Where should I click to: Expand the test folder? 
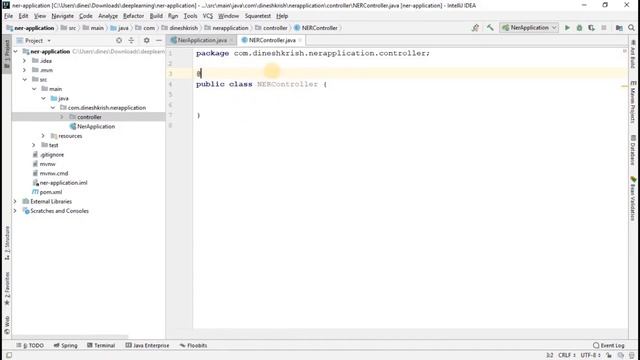[34, 145]
